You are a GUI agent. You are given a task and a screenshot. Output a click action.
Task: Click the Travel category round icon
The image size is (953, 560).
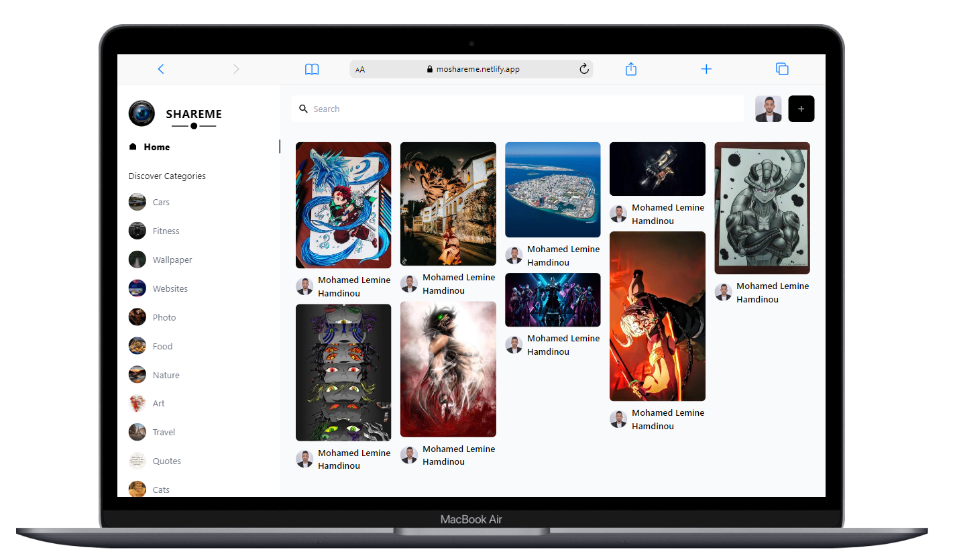137,432
